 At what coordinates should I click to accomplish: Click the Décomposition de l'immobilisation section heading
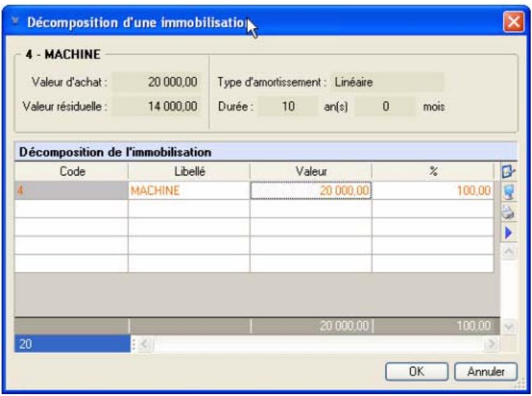[115, 152]
